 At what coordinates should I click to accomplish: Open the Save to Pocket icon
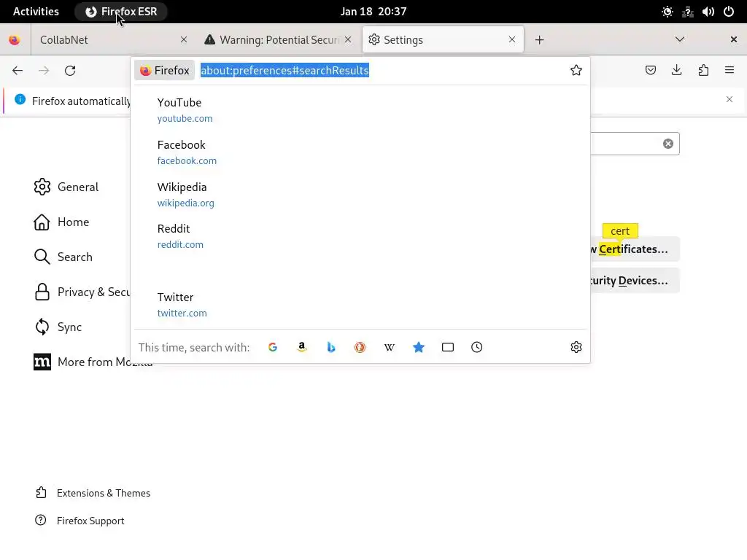click(650, 71)
